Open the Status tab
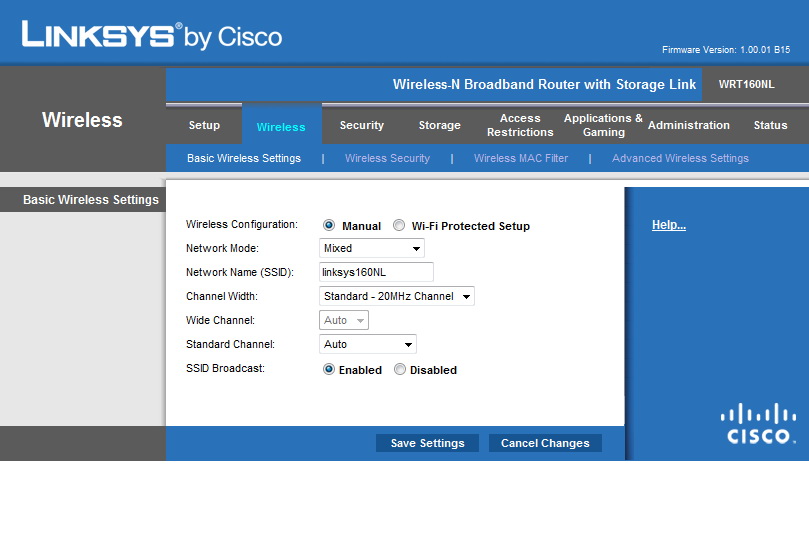Viewport: 809px width, 551px height. 770,126
